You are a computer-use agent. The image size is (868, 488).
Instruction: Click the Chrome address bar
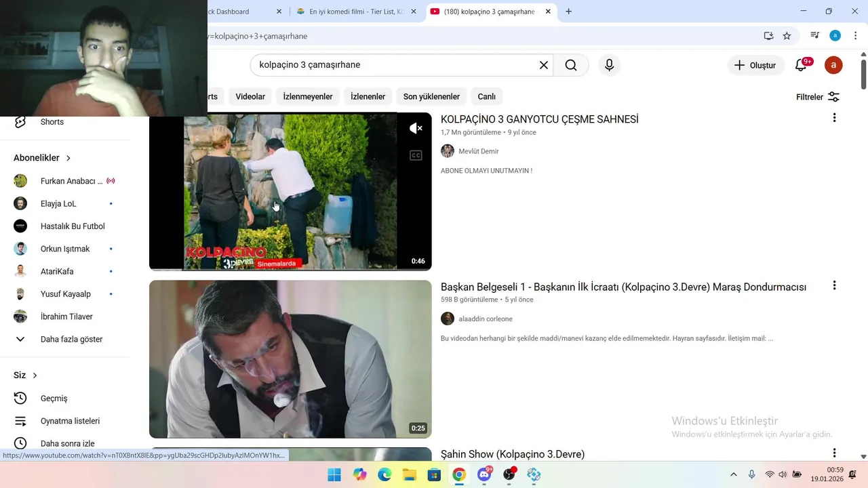click(x=475, y=36)
